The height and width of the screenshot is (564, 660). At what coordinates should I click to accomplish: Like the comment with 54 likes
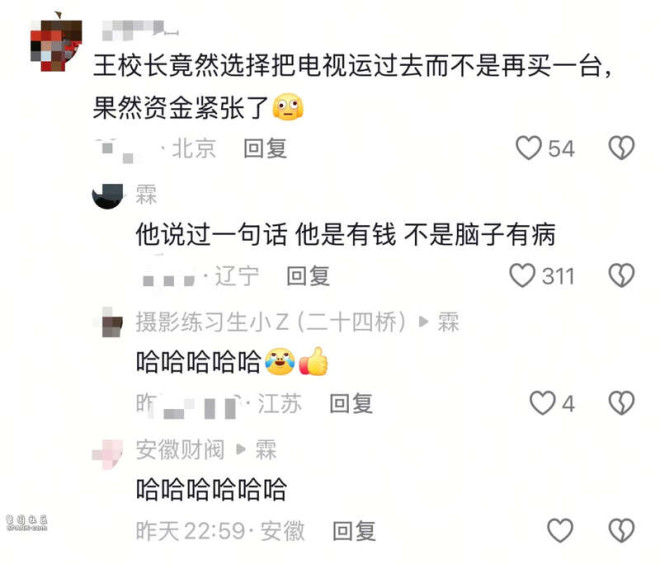[529, 148]
